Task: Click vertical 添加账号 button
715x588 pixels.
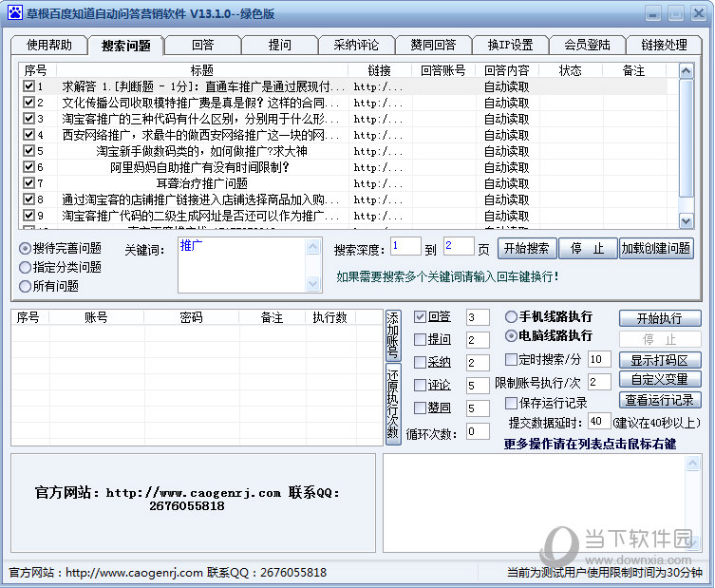Action: pyautogui.click(x=392, y=335)
